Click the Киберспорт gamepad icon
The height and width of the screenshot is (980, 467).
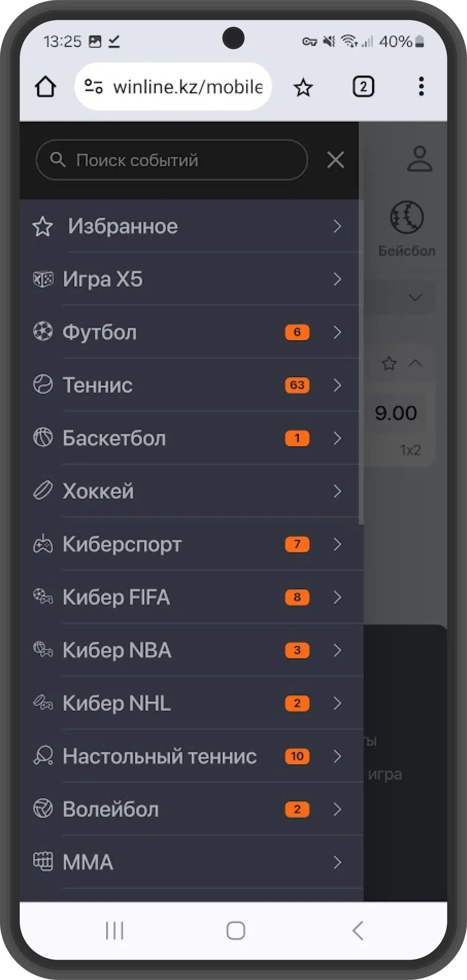pyautogui.click(x=43, y=544)
